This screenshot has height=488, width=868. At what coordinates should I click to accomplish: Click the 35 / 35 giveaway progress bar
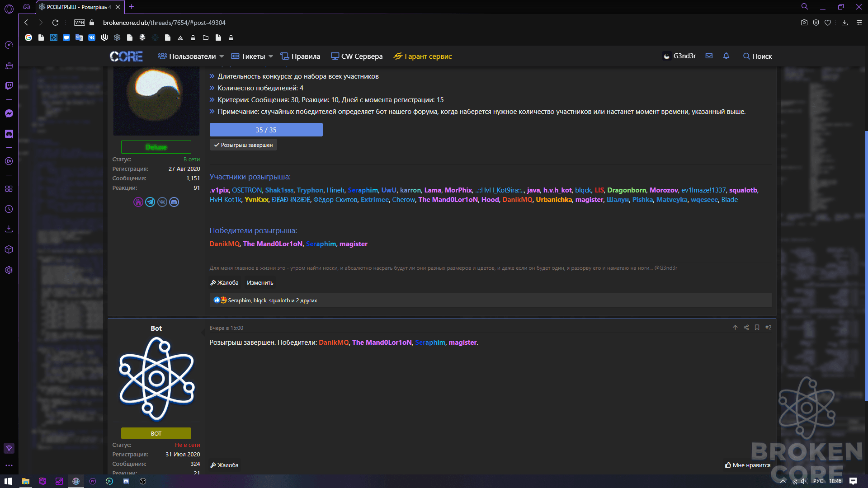click(266, 130)
